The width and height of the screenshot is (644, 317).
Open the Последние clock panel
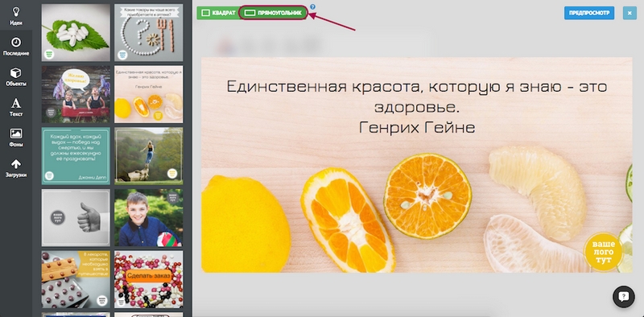point(15,47)
